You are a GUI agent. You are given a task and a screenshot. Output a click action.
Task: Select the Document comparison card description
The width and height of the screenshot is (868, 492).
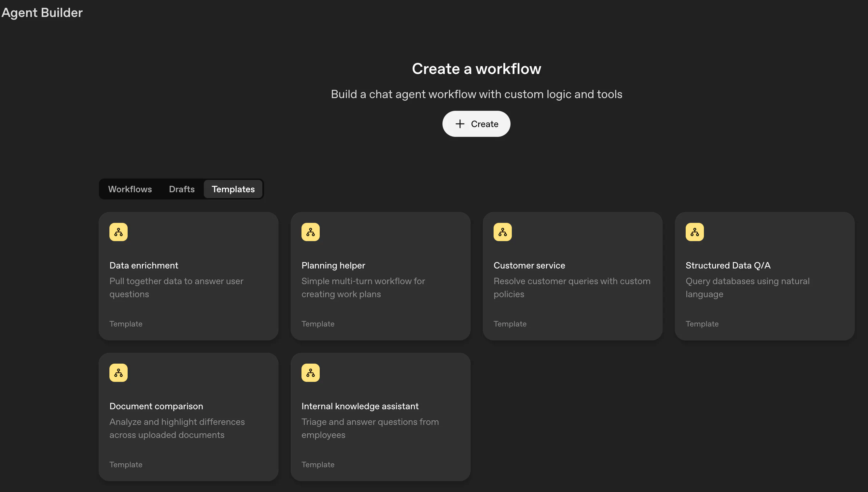pos(176,428)
